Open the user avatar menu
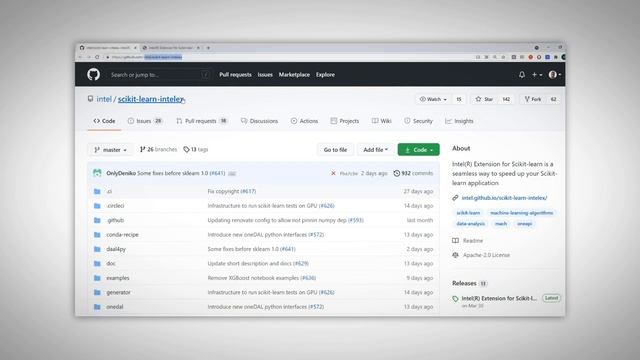Screen dimensions: 640x360 pyautogui.click(x=555, y=75)
